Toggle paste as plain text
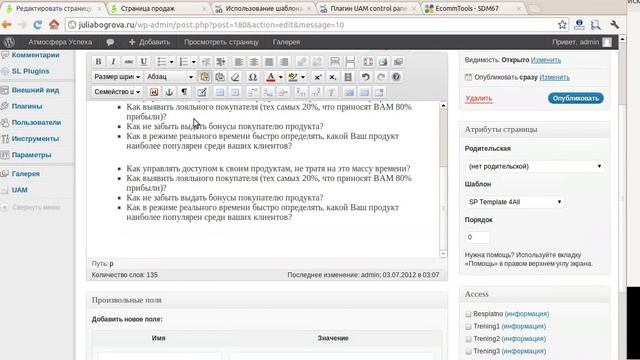The image size is (640, 360). (x=204, y=77)
